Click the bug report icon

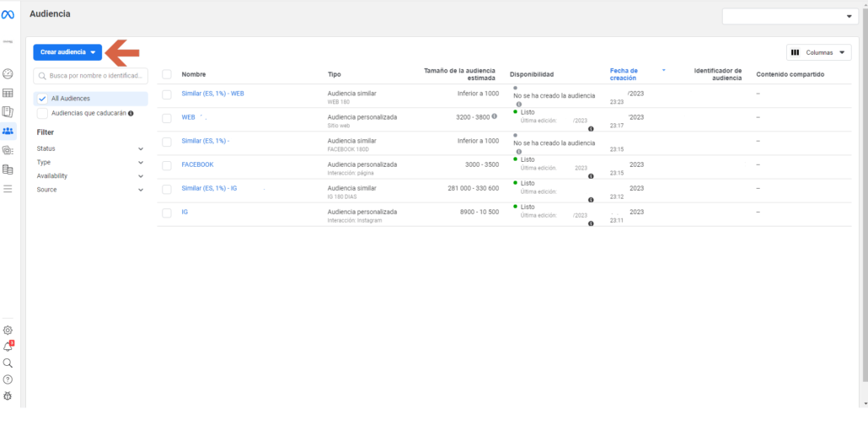(x=8, y=395)
